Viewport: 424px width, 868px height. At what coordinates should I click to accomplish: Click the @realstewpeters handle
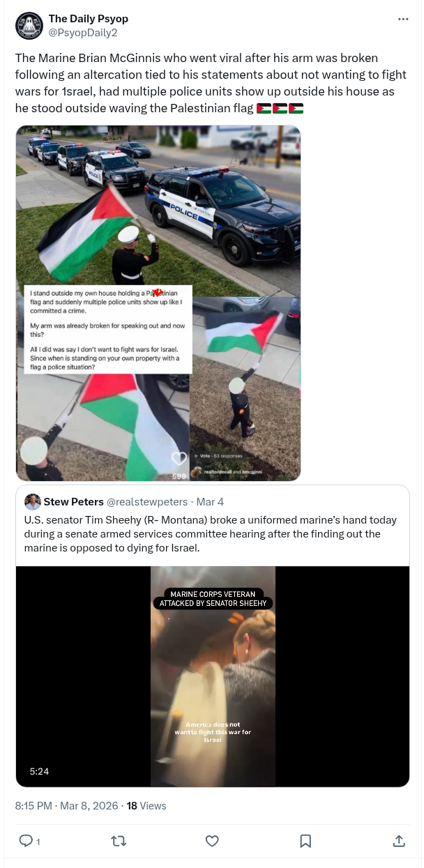point(147,502)
